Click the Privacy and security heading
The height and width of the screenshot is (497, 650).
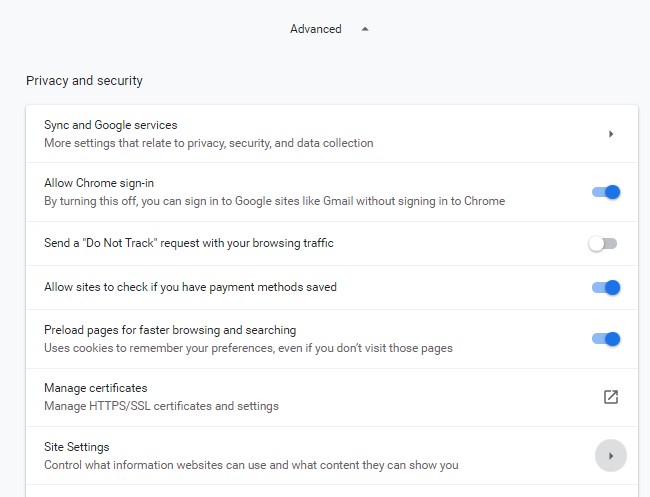84,80
